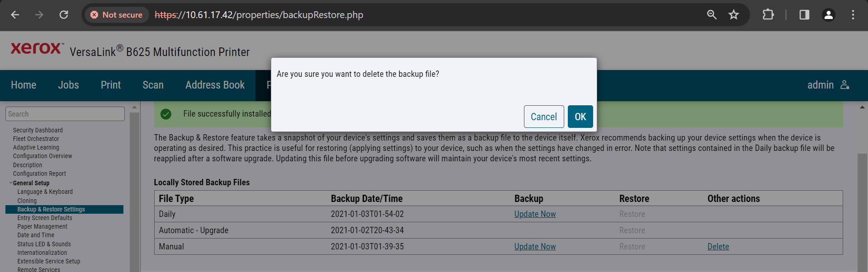Click the admin user icon
The height and width of the screenshot is (272, 868).
pos(845,85)
